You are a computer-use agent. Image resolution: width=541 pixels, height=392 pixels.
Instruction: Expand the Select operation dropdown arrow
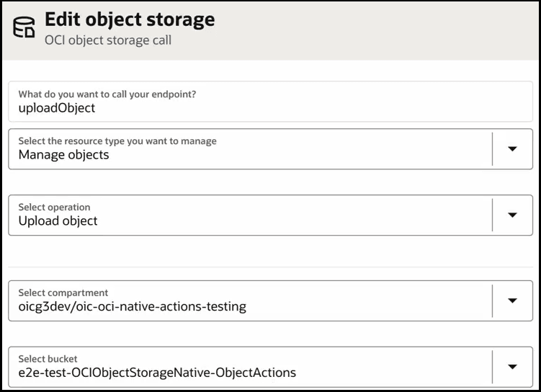click(512, 215)
